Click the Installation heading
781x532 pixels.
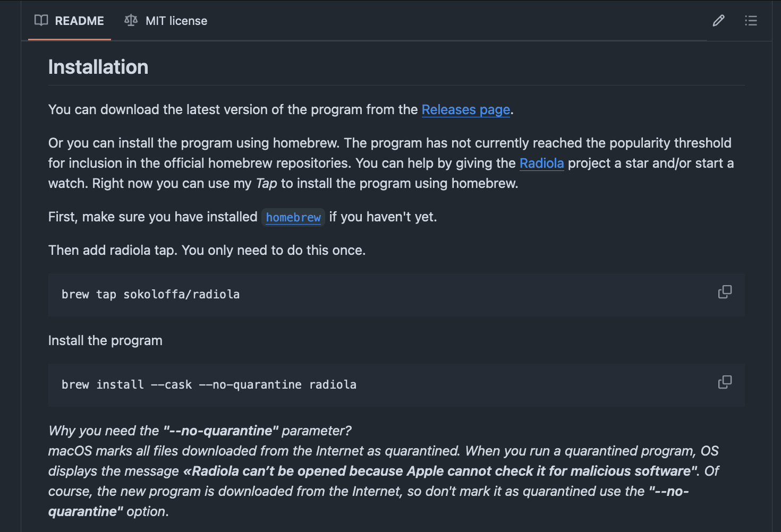[98, 67]
